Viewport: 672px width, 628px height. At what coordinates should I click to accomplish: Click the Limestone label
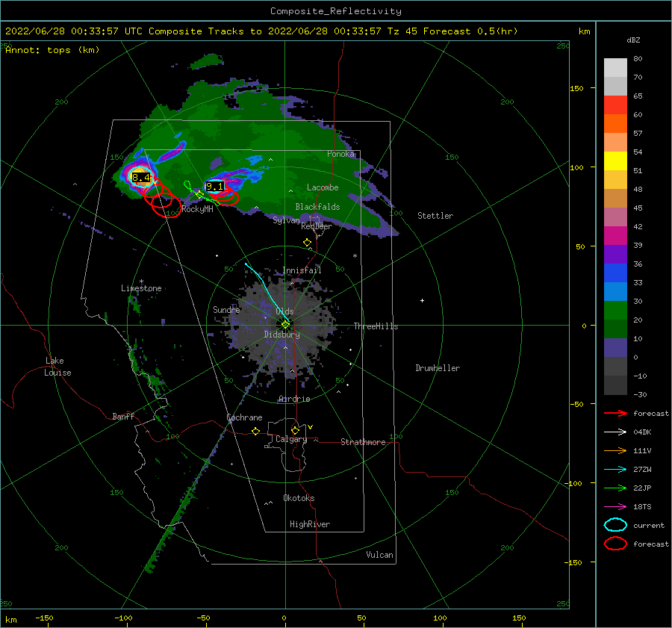(141, 288)
